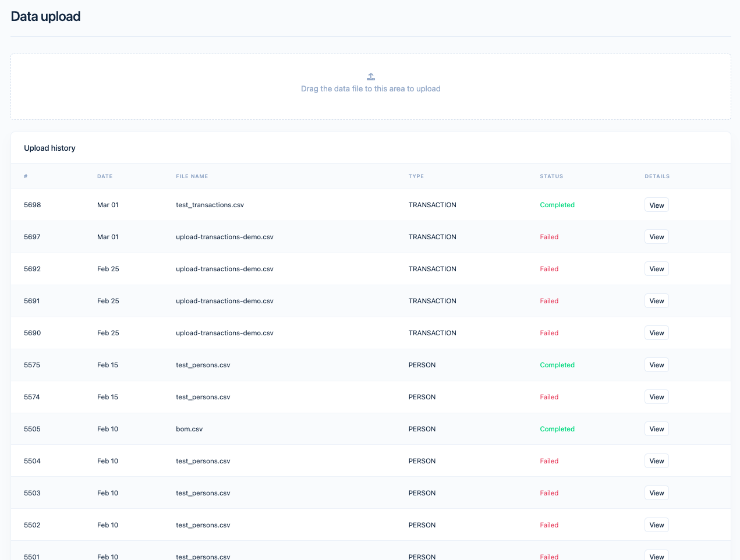The image size is (740, 560).
Task: View the completed test_persons.csv upload 5575
Action: click(x=656, y=365)
